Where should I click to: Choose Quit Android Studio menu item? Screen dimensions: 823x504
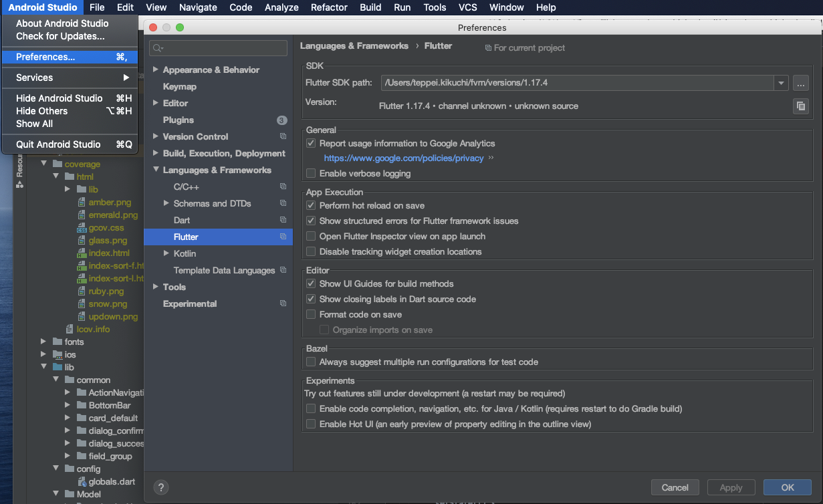point(70,144)
